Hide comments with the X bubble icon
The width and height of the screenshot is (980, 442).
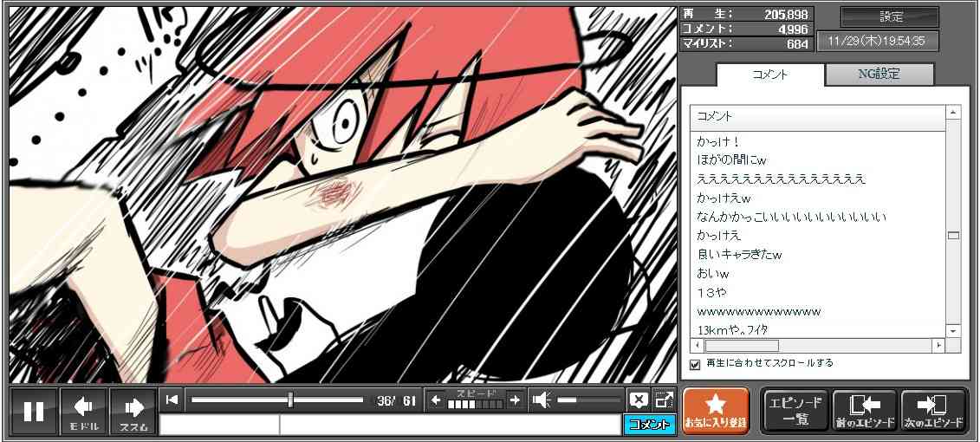[x=639, y=400]
